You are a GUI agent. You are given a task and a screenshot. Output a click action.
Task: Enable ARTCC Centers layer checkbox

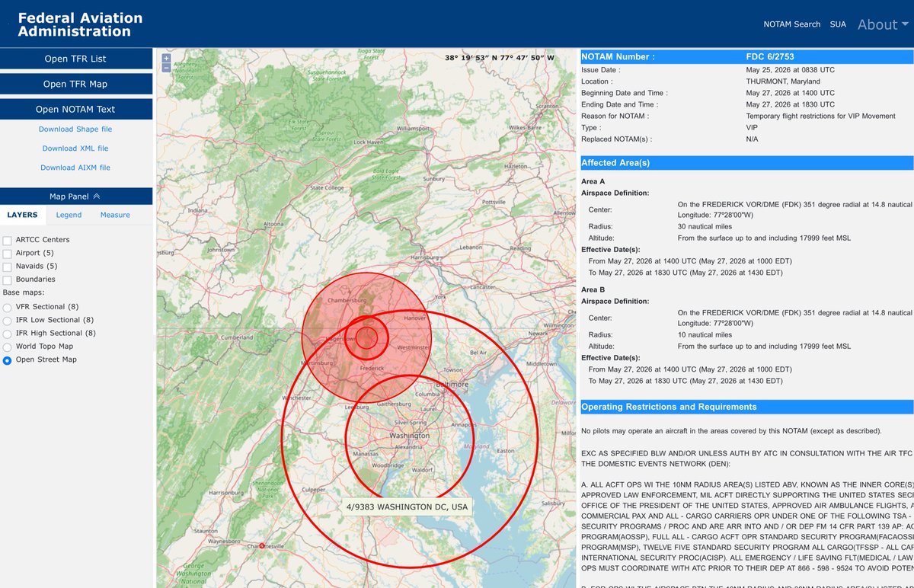point(7,241)
